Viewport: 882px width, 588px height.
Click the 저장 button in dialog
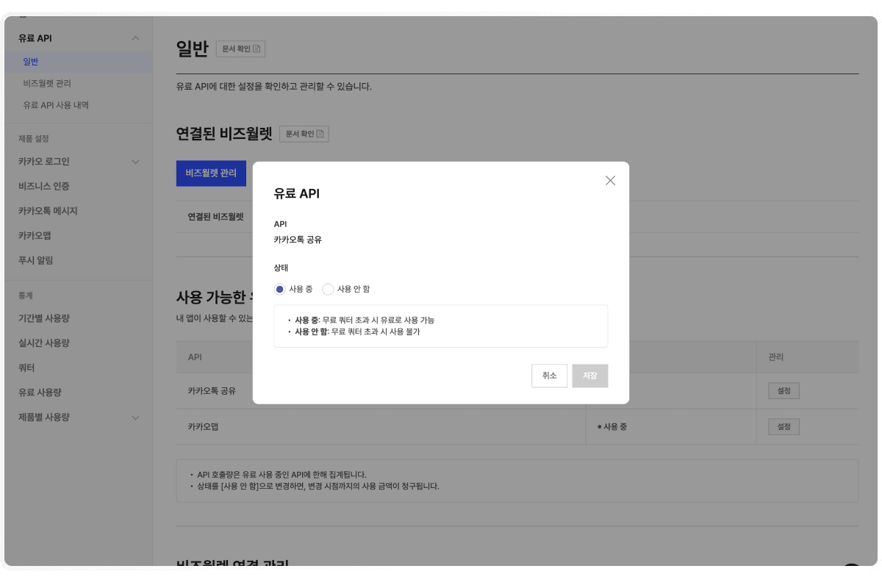tap(589, 376)
